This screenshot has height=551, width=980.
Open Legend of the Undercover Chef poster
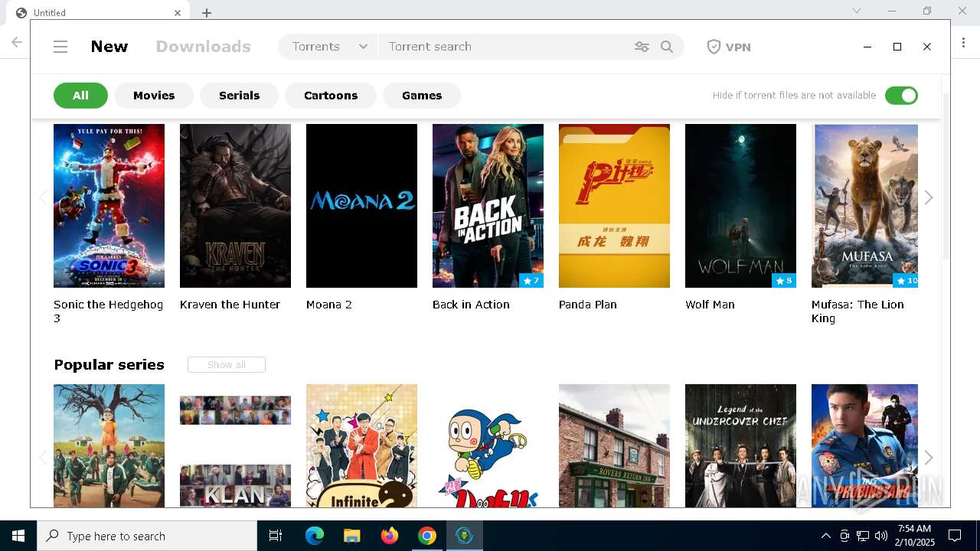(740, 445)
